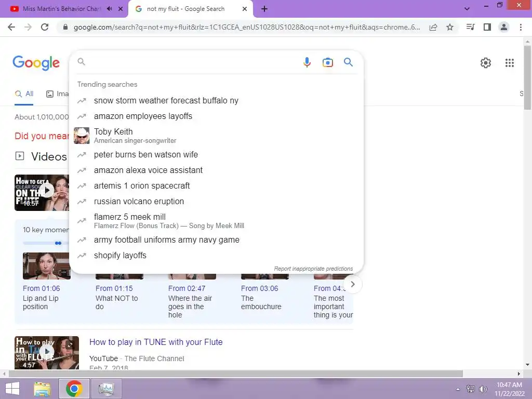Select 'amazon employees layoffs' suggestion
The image size is (532, 399).
point(216,116)
